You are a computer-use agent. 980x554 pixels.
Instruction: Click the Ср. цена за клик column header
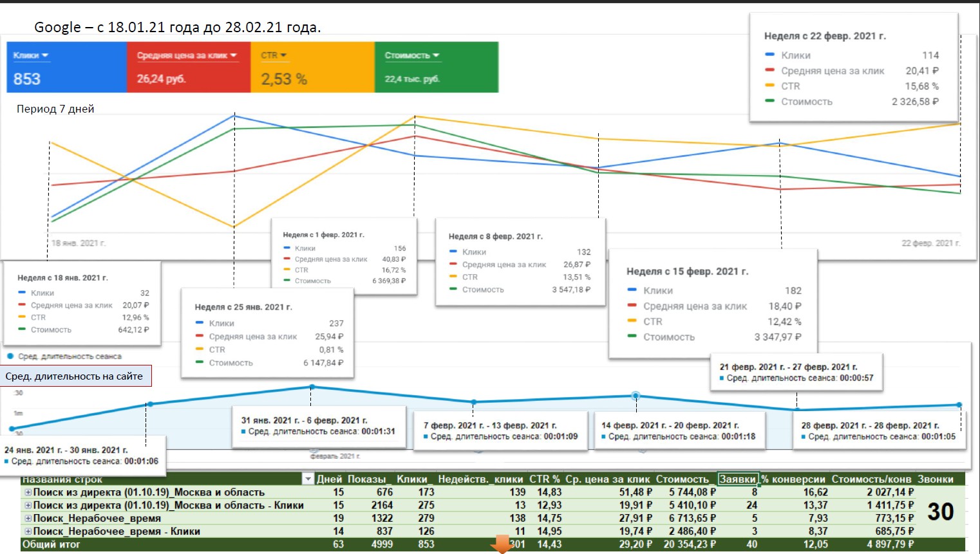608,479
